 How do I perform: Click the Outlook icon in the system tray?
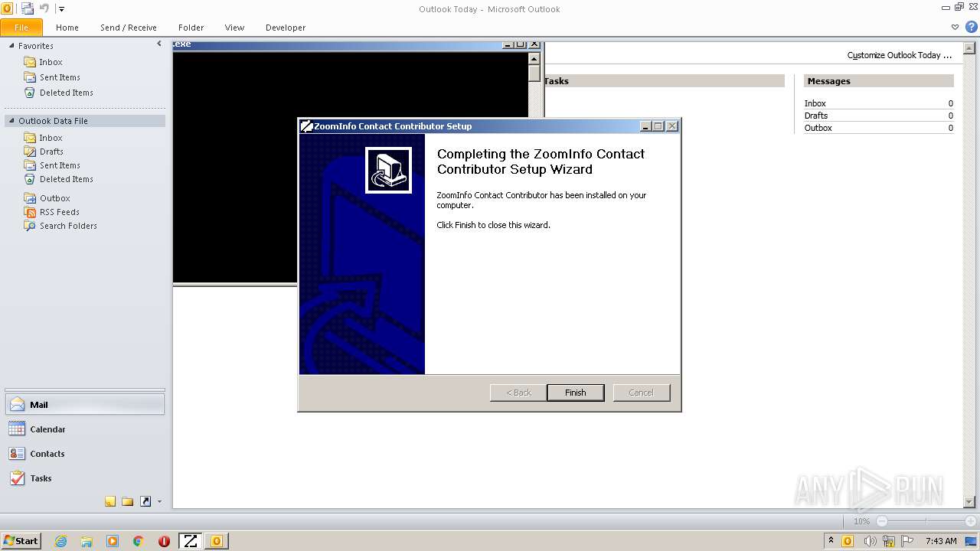click(848, 541)
